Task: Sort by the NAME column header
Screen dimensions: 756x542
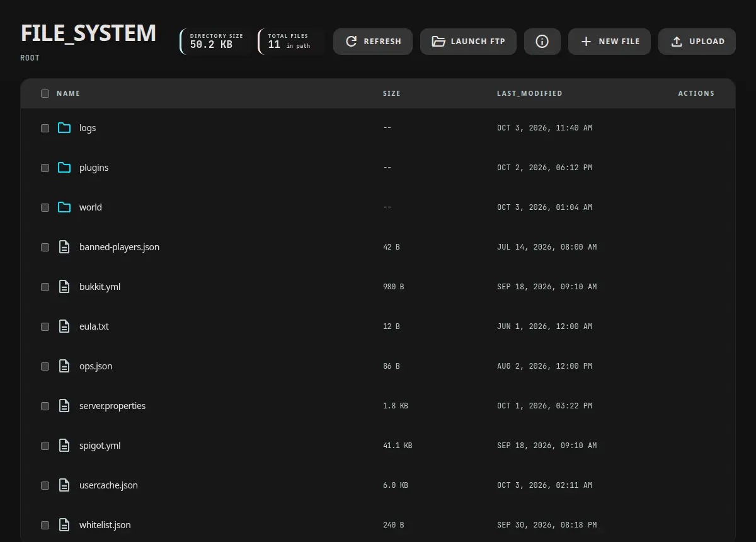Action: click(x=68, y=93)
